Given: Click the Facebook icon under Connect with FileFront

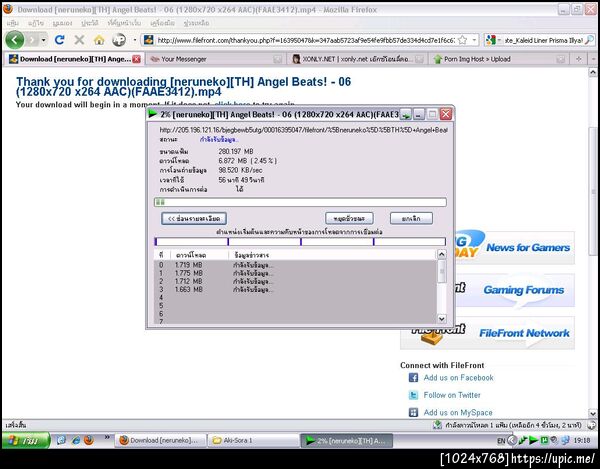Looking at the screenshot, I should click(x=413, y=378).
